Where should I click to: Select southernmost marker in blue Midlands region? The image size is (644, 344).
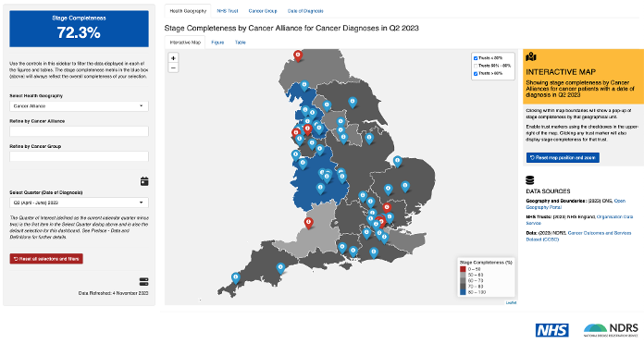(x=320, y=189)
